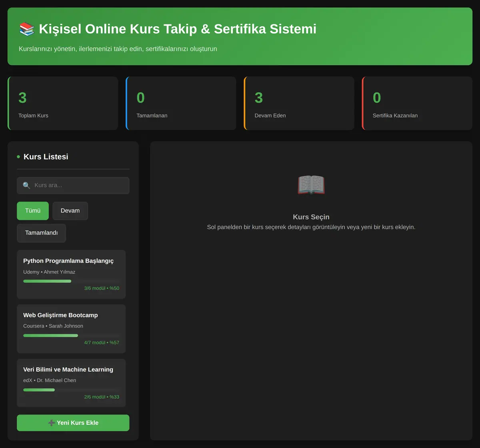Click '3/6 modül • %50' text

click(x=102, y=288)
